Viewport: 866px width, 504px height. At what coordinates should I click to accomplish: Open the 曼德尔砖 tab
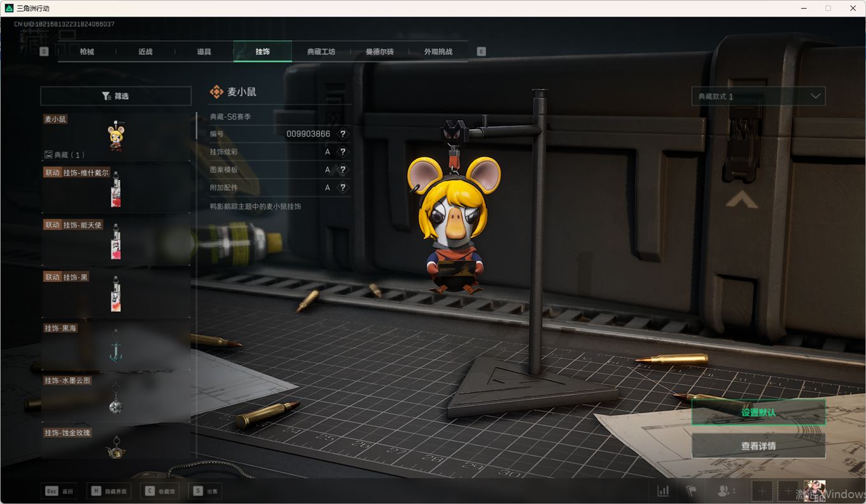(x=379, y=52)
